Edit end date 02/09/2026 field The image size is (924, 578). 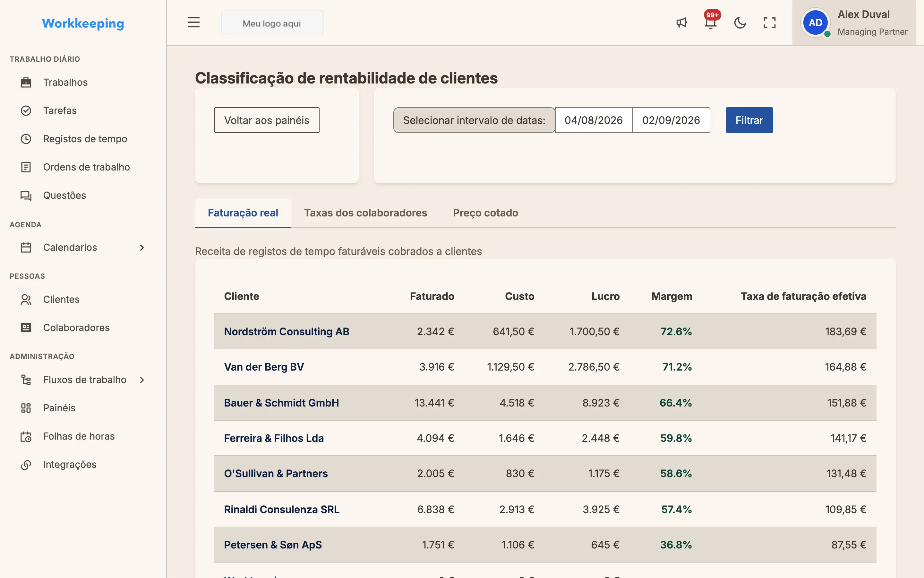click(x=671, y=120)
